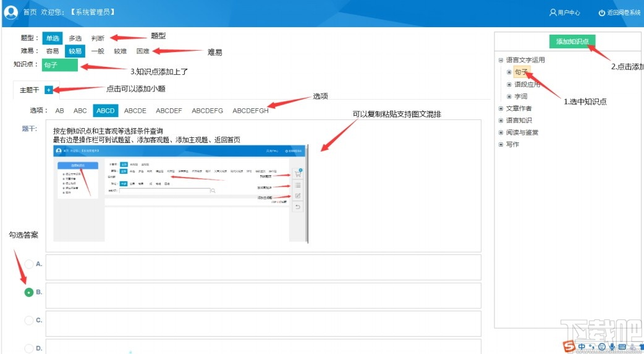Click the input method soft keyboard icon

pos(622,347)
